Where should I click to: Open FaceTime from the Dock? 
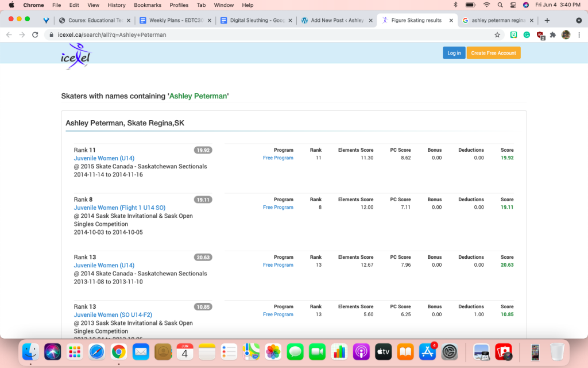(317, 352)
